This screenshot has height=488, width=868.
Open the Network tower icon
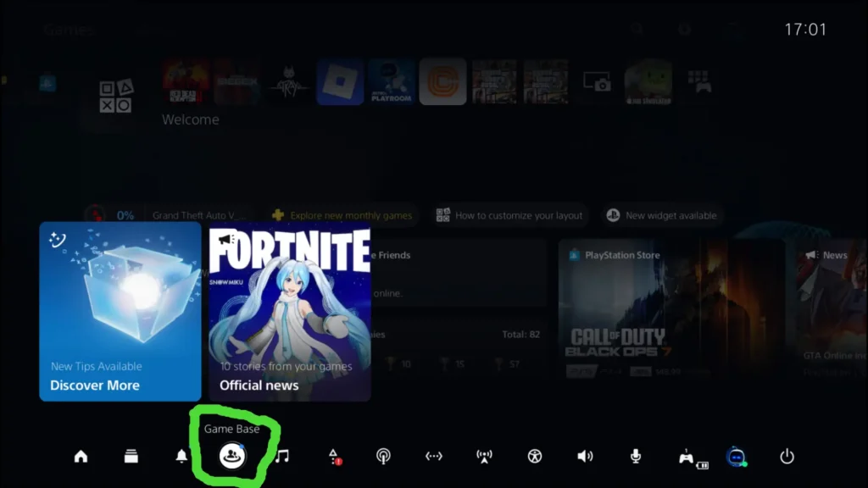pos(484,457)
